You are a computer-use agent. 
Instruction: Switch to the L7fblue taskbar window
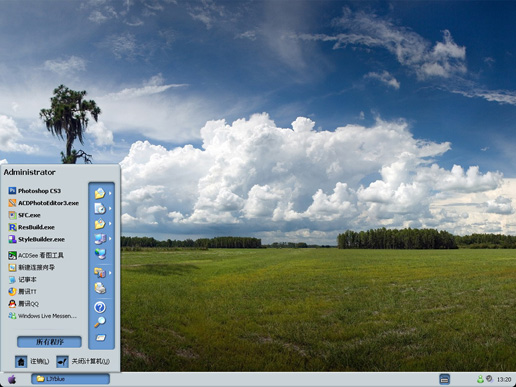click(x=70, y=379)
